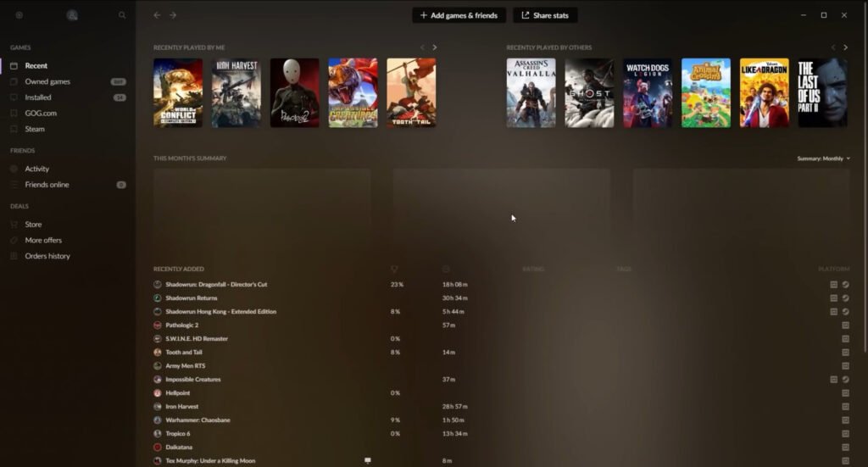Select the Steam sidebar entry
Screen dimensions: 868x467
coord(34,129)
